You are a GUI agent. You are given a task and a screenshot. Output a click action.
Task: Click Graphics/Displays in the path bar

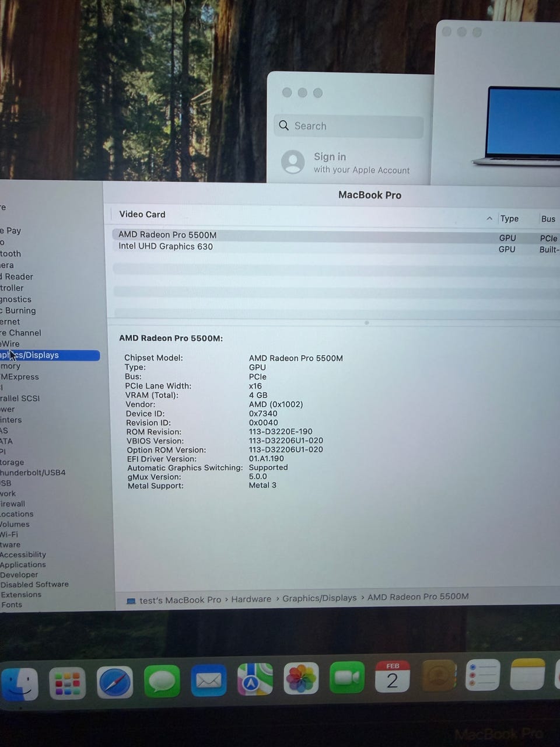tap(320, 598)
